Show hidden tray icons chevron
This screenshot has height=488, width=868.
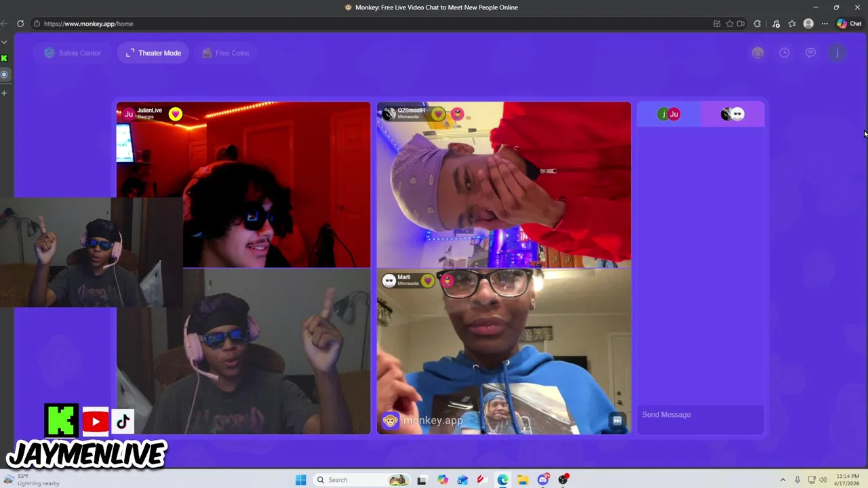point(783,480)
